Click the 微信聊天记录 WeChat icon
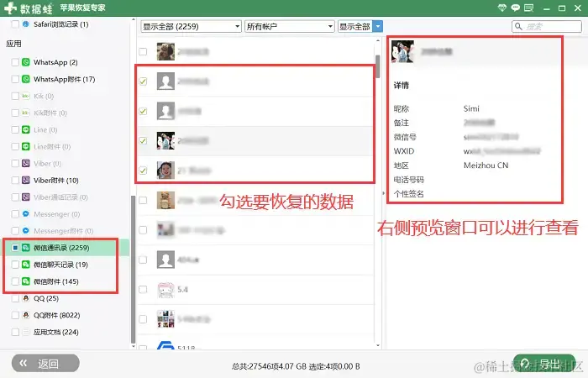The height and width of the screenshot is (378, 588). pos(25,265)
